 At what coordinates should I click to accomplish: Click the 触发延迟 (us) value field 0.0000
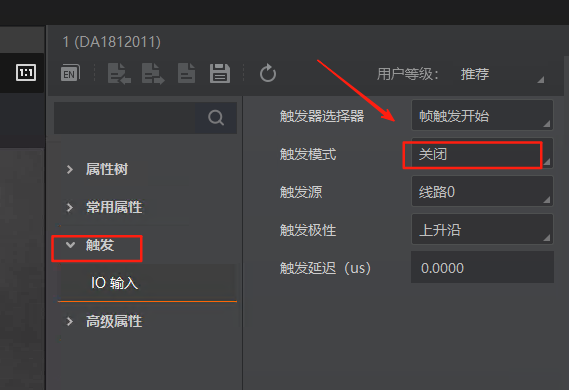[482, 267]
